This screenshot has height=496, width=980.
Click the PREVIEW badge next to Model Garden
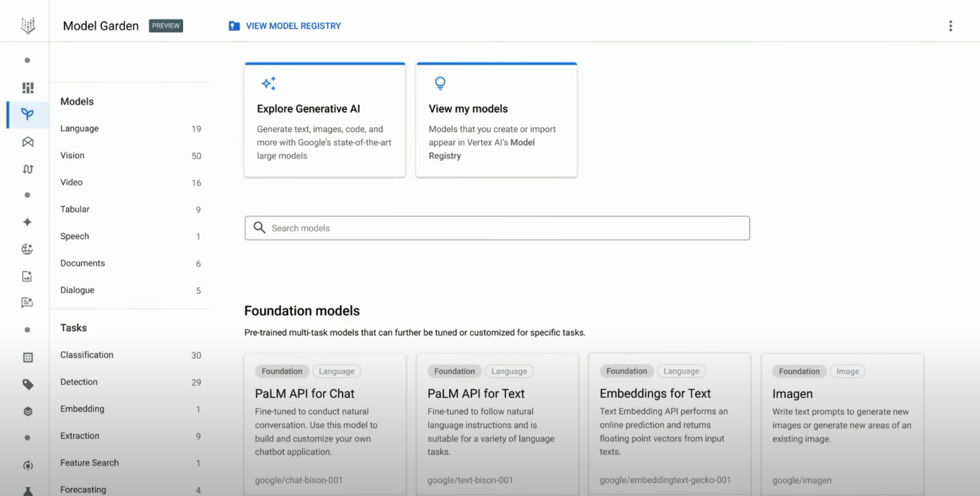[166, 26]
